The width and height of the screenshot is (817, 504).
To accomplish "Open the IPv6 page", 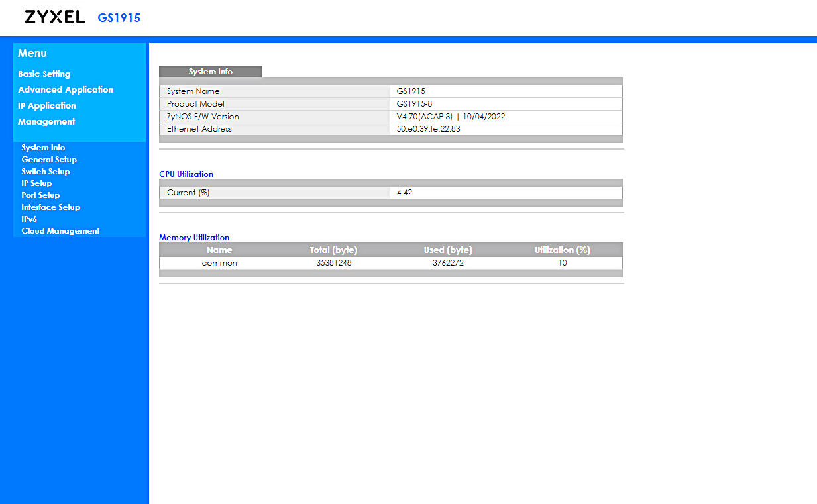I will 29,219.
